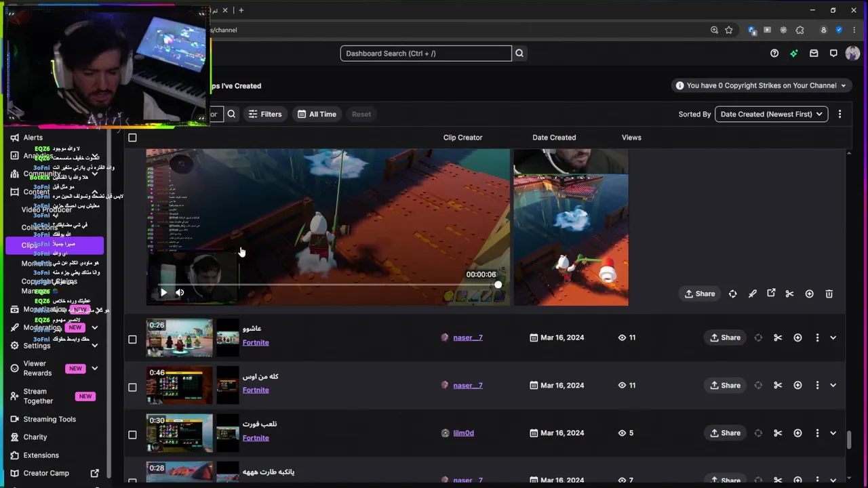Open three-dot menu on lilm0d clip row
Screen dimensions: 868x488
[x=817, y=432]
